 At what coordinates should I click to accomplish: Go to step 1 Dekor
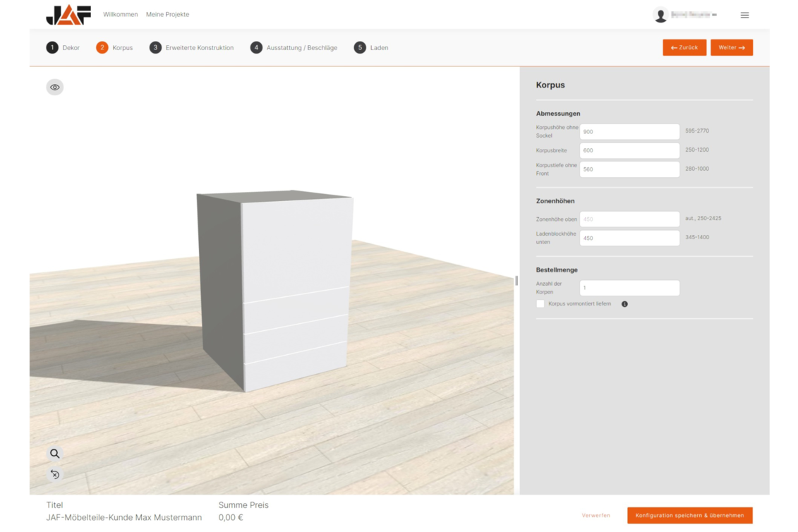(x=64, y=48)
